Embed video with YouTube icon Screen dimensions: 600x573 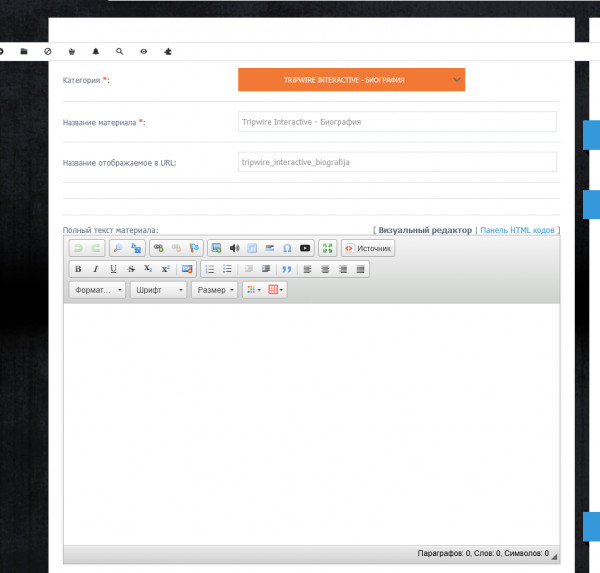(305, 248)
